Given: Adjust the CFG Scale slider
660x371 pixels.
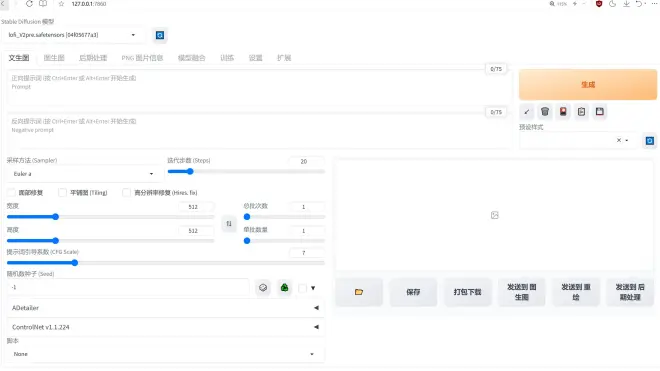Looking at the screenshot, I should tap(165, 263).
